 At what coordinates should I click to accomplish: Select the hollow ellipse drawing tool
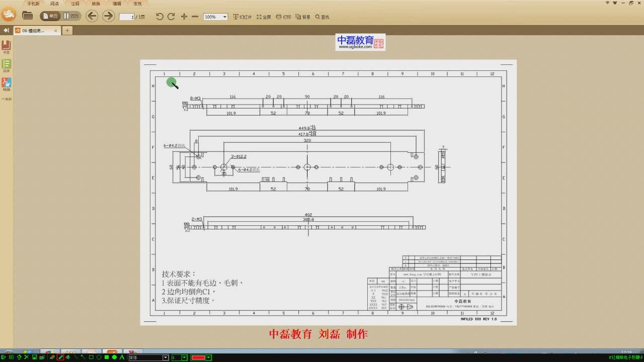click(x=99, y=357)
